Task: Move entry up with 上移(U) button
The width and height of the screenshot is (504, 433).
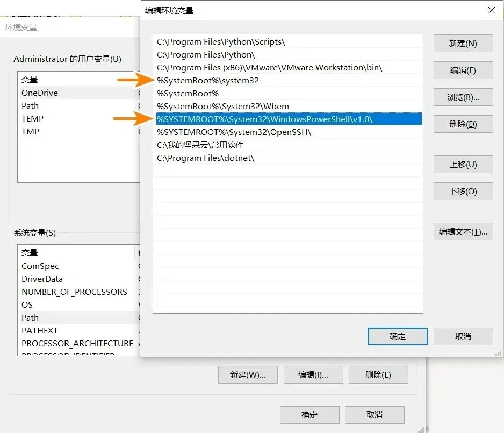Action: (x=463, y=165)
